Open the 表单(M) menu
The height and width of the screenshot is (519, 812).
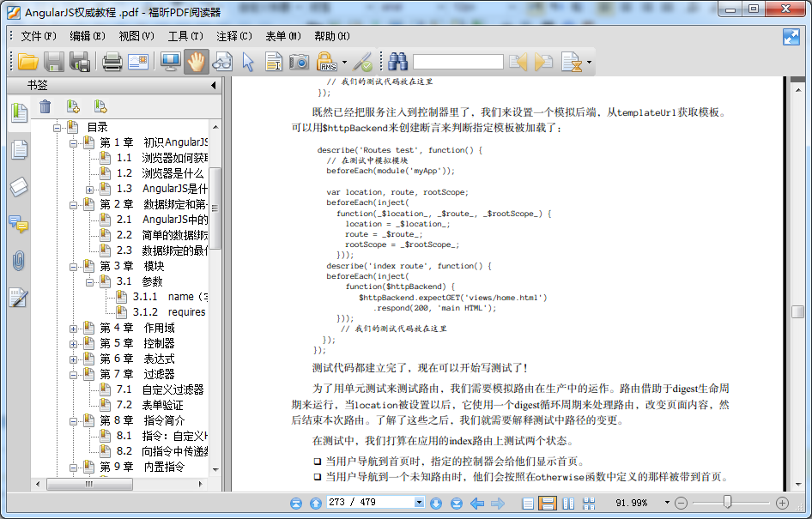click(283, 36)
